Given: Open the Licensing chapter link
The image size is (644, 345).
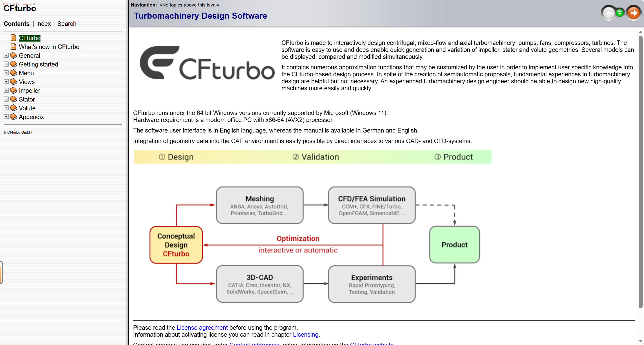Looking at the screenshot, I should point(306,334).
